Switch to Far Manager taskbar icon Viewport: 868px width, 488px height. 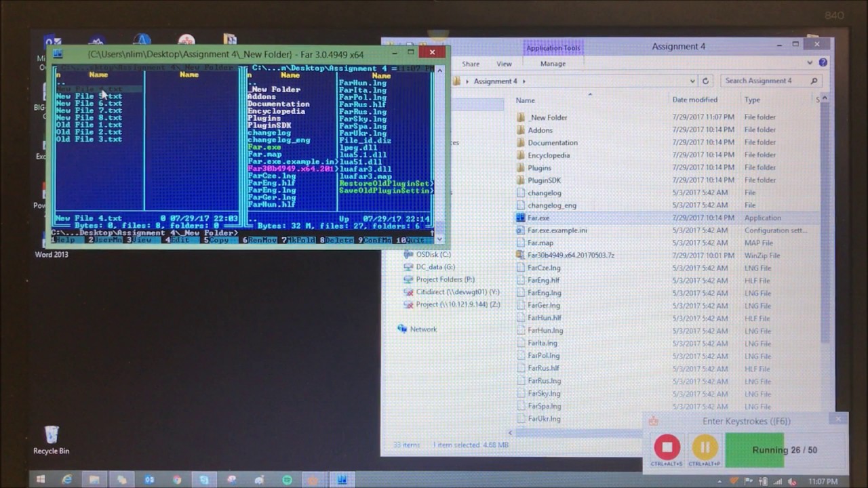(342, 480)
